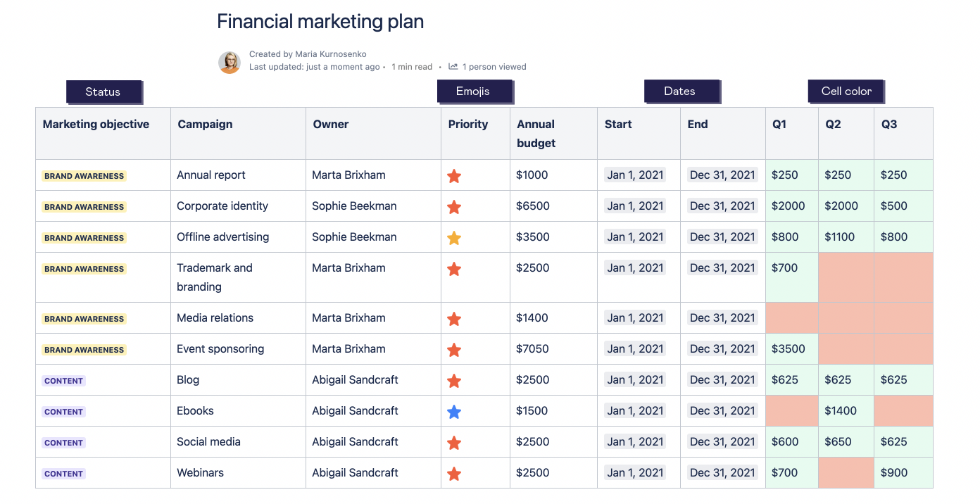Open the Jan 1, 2021 start date for Webinars
The width and height of the screenshot is (980, 504).
635,472
